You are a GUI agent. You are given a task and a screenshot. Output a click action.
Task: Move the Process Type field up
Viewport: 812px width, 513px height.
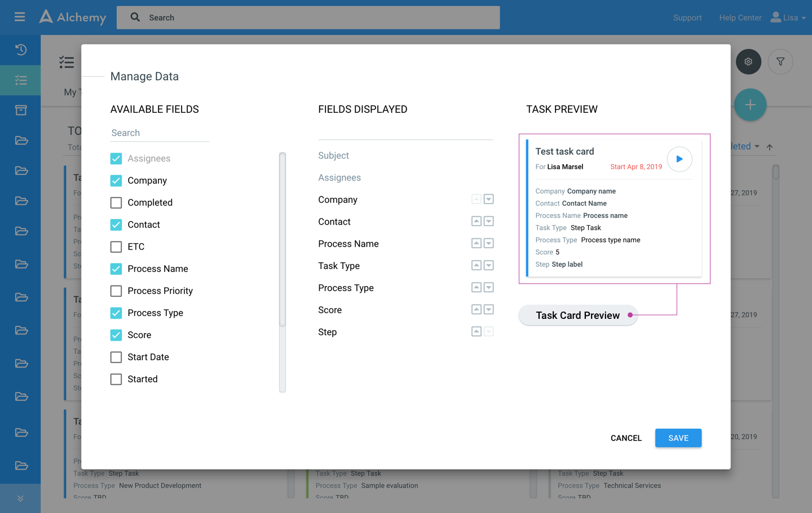click(x=476, y=287)
